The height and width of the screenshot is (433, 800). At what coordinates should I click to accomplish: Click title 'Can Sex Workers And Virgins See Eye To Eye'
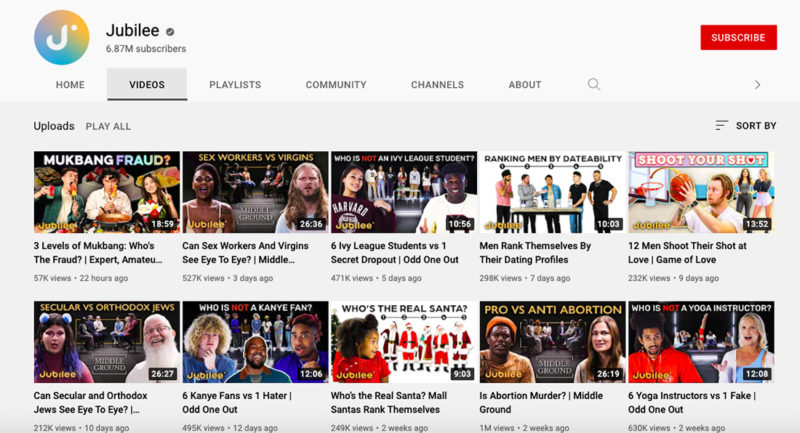pos(245,252)
